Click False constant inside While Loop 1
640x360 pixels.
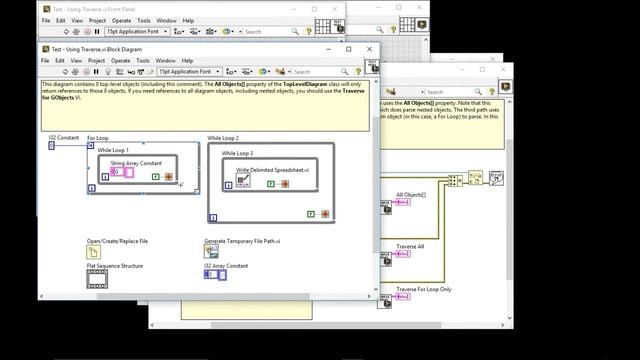[156, 177]
